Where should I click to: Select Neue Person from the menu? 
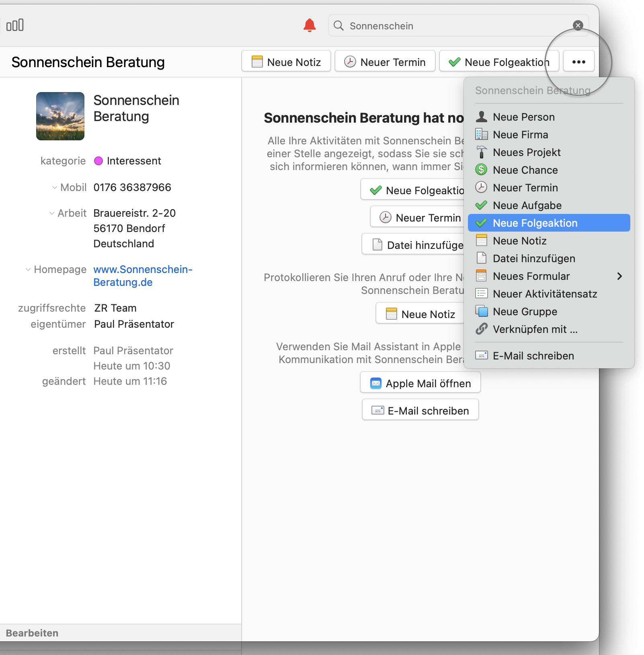[x=523, y=117]
